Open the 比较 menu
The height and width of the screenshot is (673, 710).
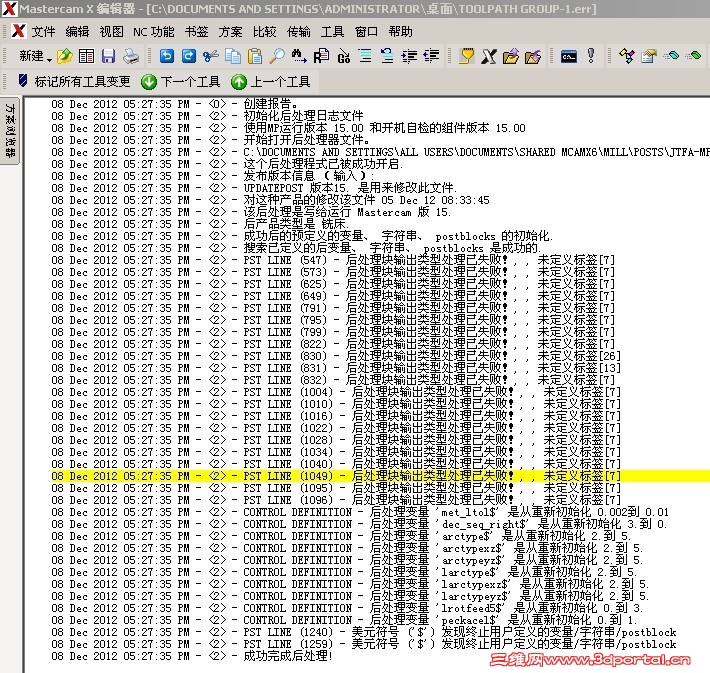[264, 32]
